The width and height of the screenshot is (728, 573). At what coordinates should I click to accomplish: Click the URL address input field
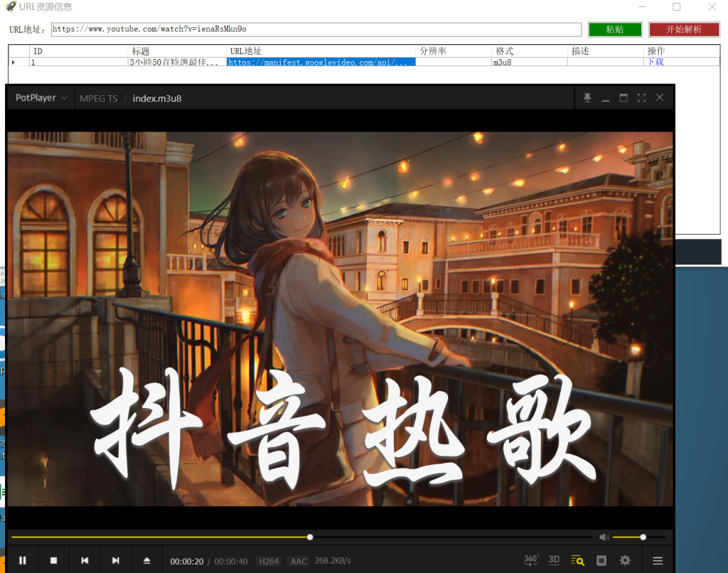[316, 29]
